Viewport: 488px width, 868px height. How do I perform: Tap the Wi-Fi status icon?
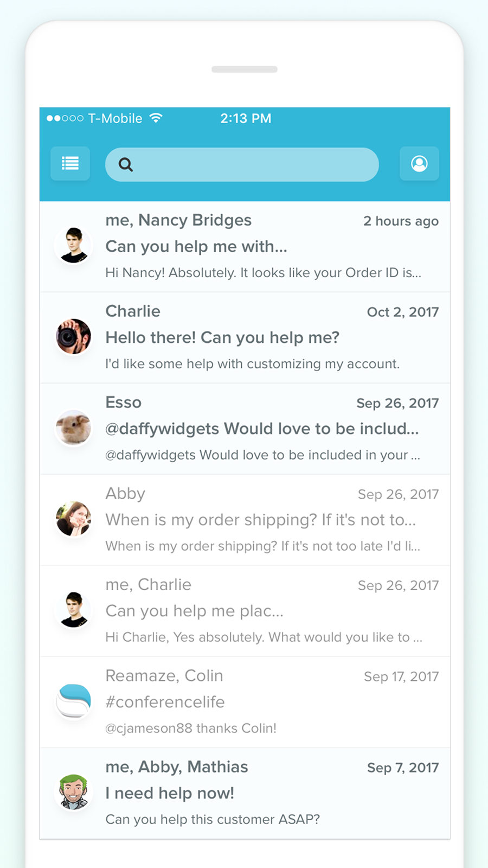156,118
